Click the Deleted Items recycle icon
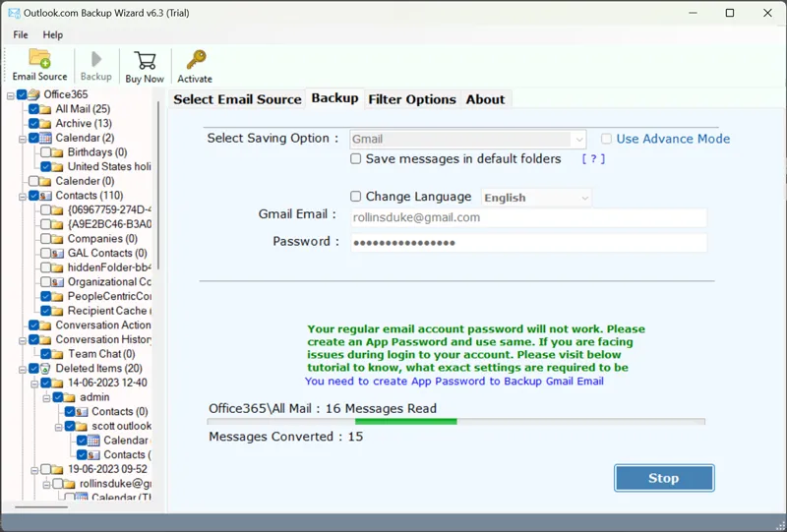Screen dimensions: 787x532 [x=45, y=369]
